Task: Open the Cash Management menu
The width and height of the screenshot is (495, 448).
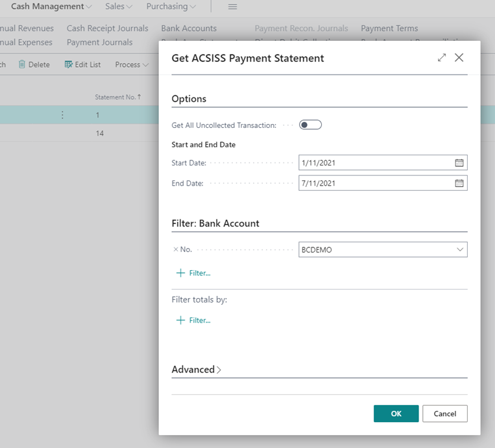Action: [x=51, y=6]
